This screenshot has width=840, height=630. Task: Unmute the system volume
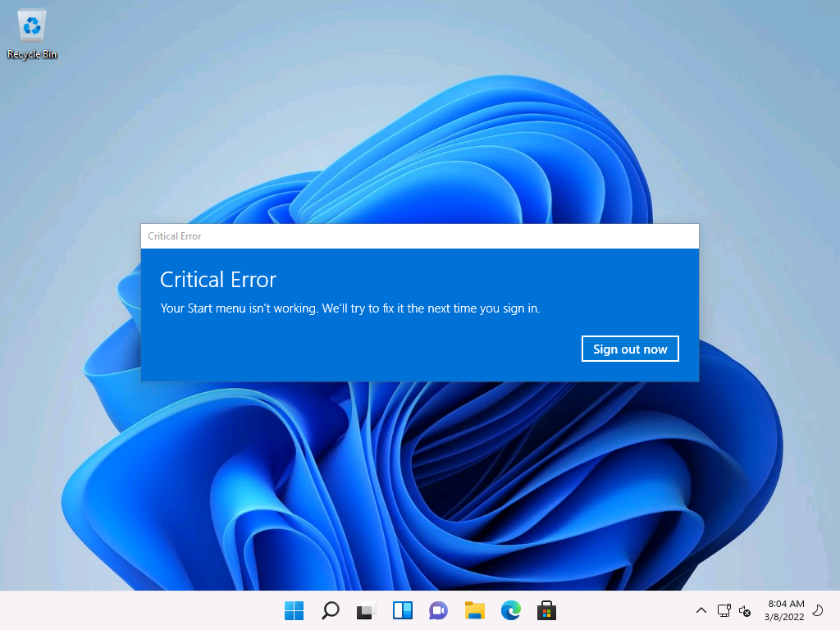coord(745,610)
